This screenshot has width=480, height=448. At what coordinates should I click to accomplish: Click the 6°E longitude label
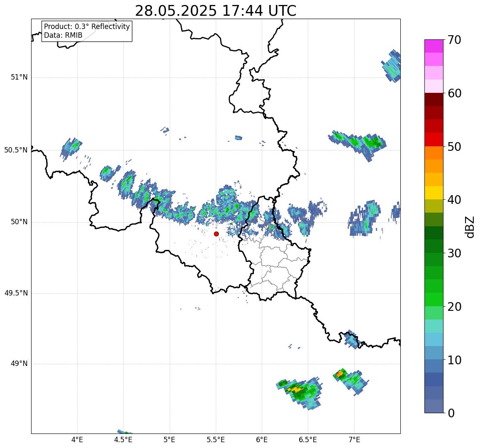(262, 440)
